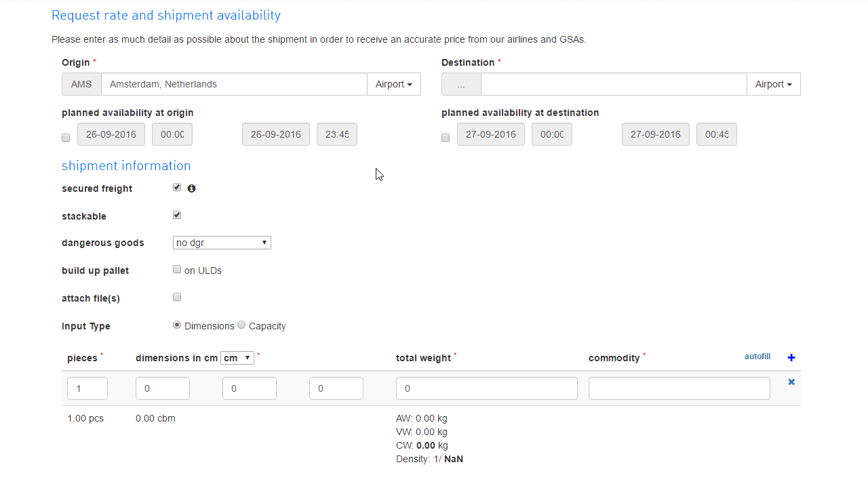Screen dimensions: 868x488
Task: Open the Origin Airport dropdown
Action: 393,84
